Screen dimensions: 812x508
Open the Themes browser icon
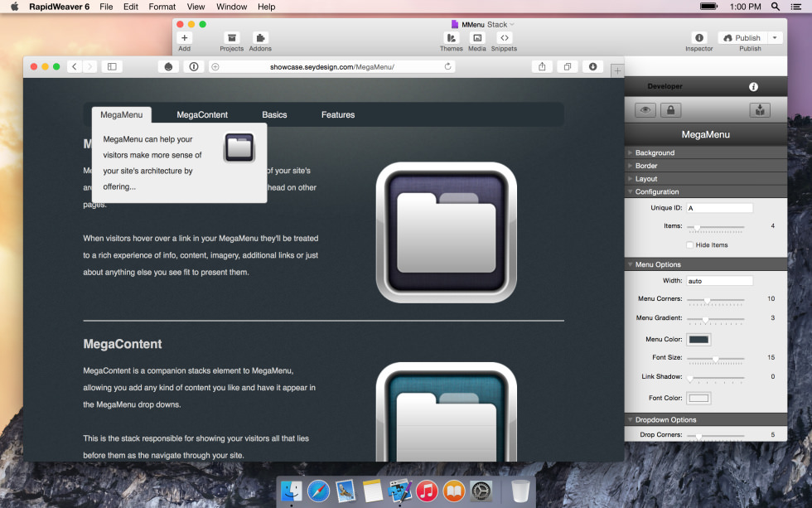451,38
